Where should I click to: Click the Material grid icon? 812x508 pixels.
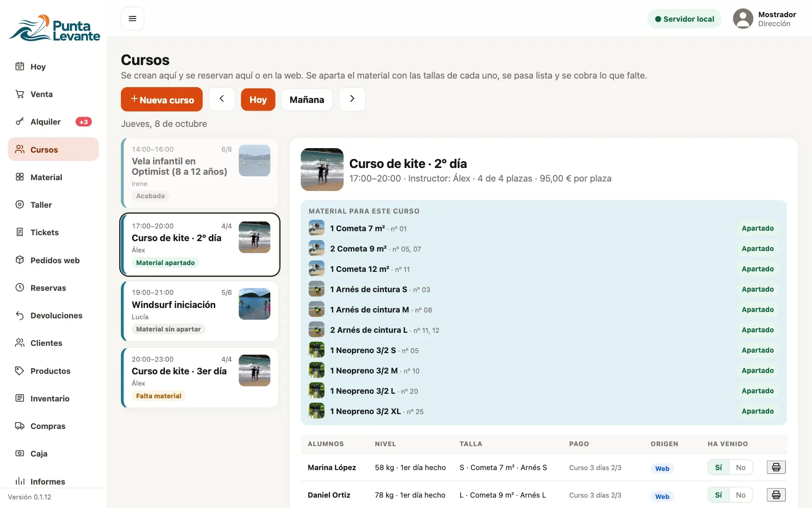pyautogui.click(x=20, y=177)
